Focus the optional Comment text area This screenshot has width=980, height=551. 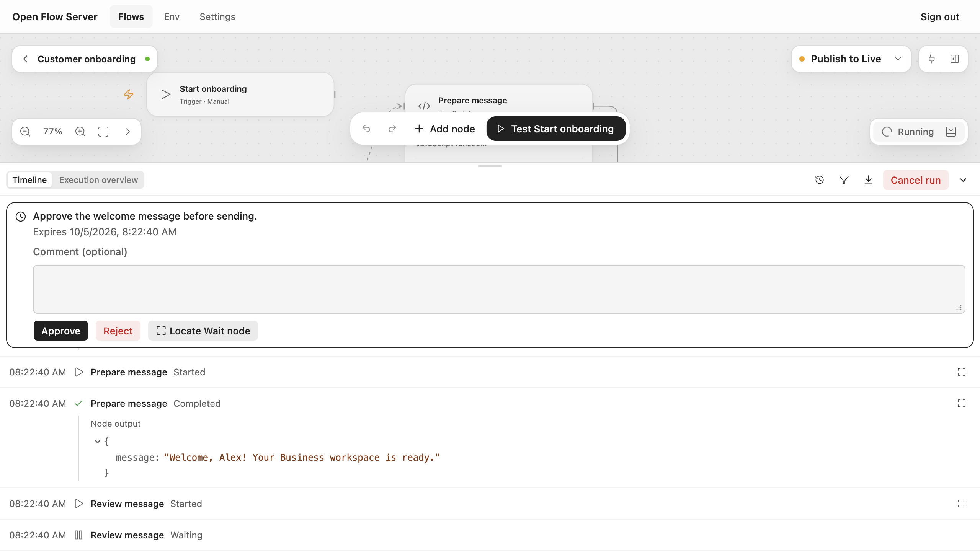coord(499,289)
